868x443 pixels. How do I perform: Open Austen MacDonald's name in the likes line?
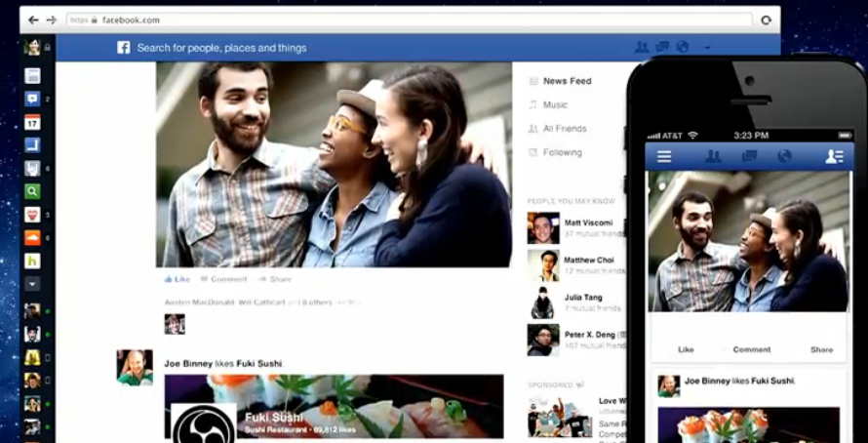point(199,302)
